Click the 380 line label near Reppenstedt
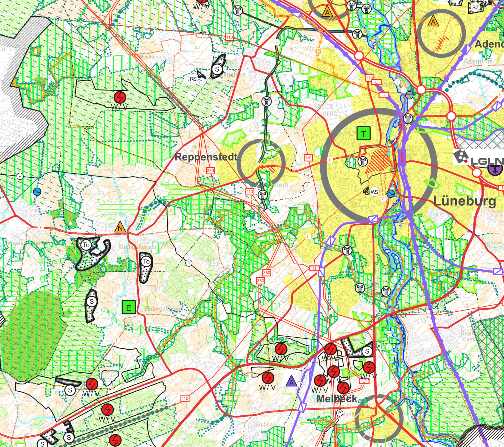This screenshot has width=504, height=447. coord(210,170)
